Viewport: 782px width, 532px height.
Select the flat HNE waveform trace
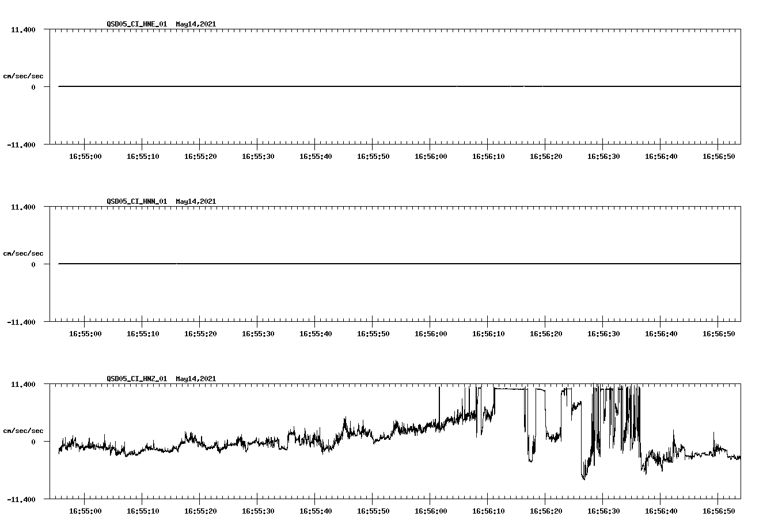pos(346,86)
